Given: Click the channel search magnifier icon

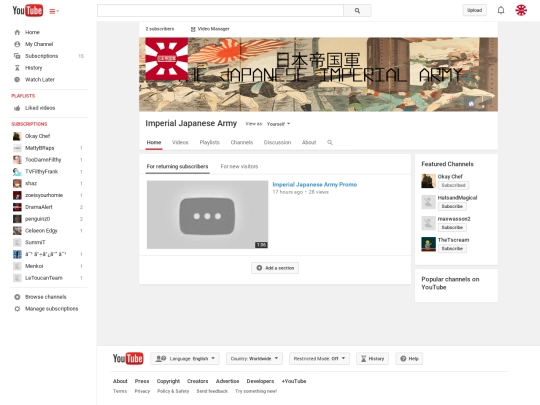Looking at the screenshot, I should (x=330, y=143).
